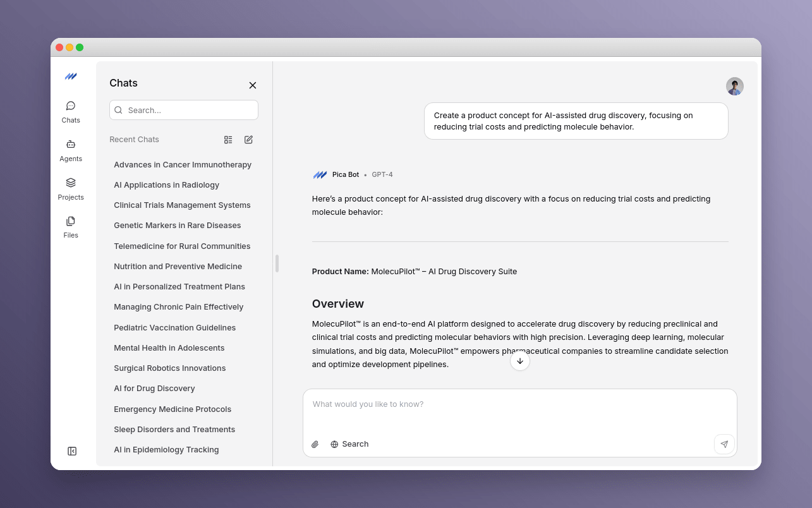Collapse the sidebar with bottom-left panel icon

(72, 451)
